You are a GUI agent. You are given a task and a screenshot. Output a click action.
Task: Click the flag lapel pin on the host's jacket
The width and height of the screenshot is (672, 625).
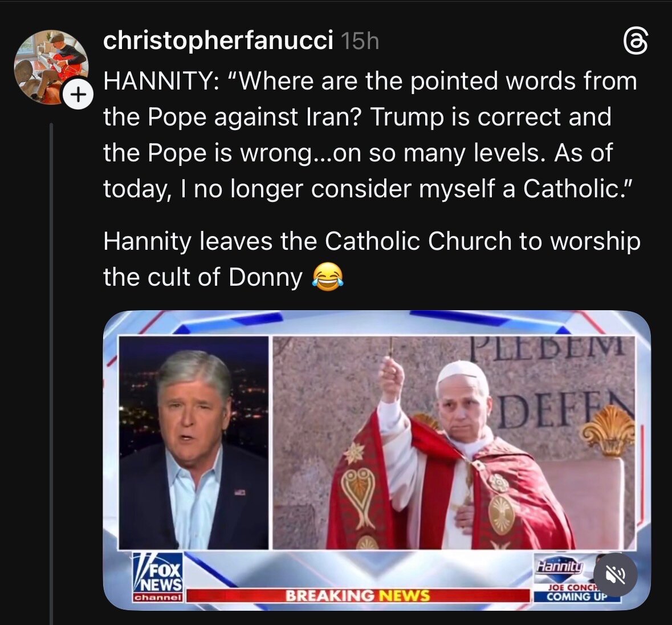(240, 492)
